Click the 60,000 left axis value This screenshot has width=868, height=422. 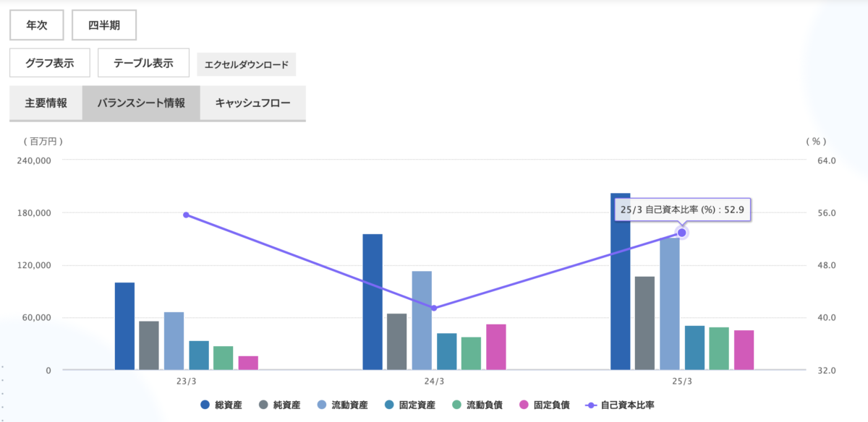pyautogui.click(x=36, y=318)
